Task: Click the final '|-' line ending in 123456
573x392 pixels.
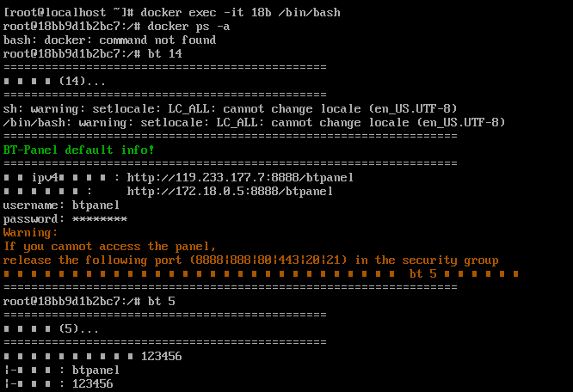Action: (59, 384)
